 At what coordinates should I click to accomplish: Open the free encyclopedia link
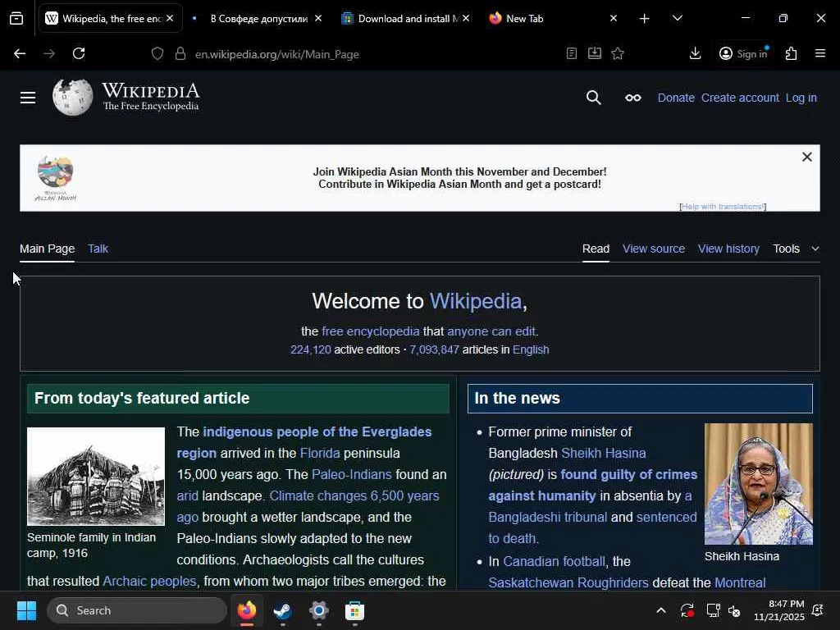coord(371,331)
